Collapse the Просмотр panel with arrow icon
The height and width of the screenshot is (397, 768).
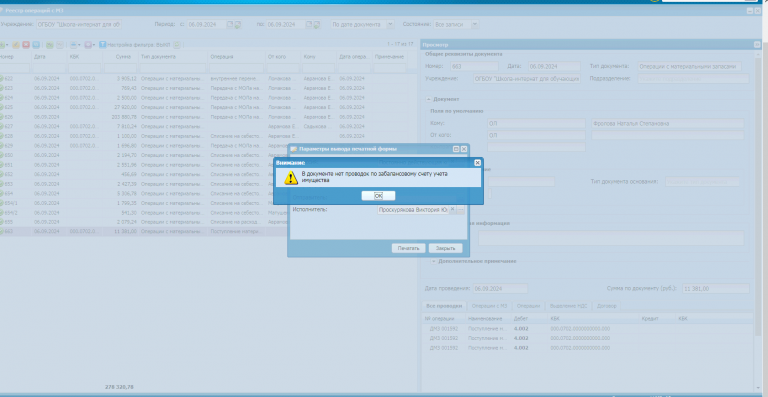tap(757, 45)
